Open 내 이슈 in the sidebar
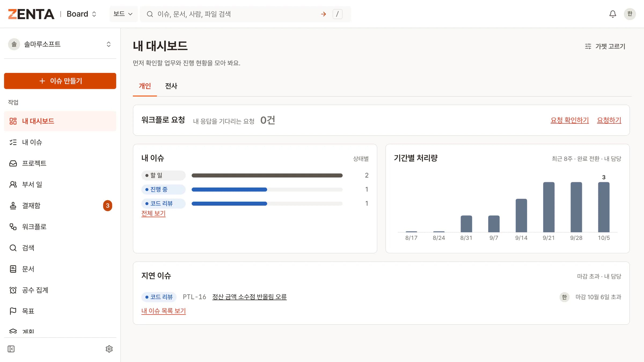 (60, 142)
